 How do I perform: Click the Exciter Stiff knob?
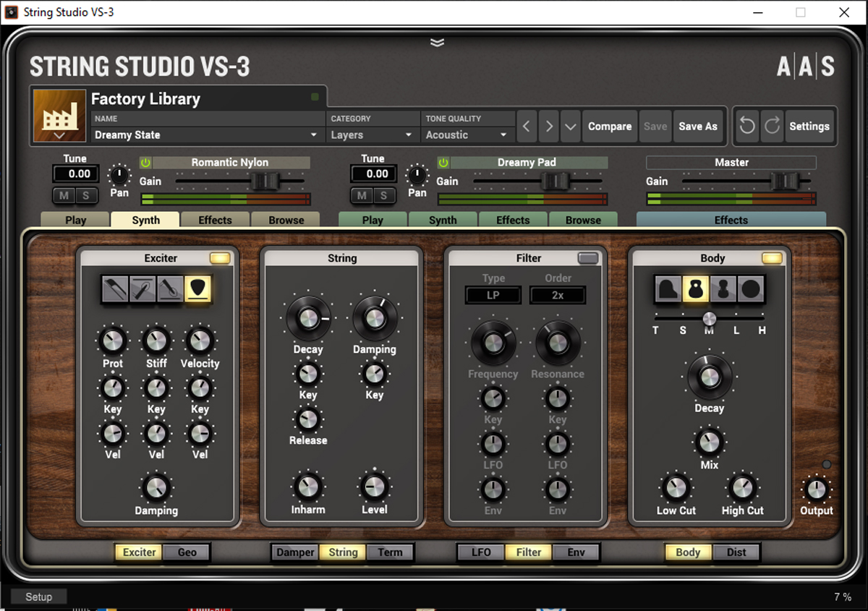click(156, 341)
